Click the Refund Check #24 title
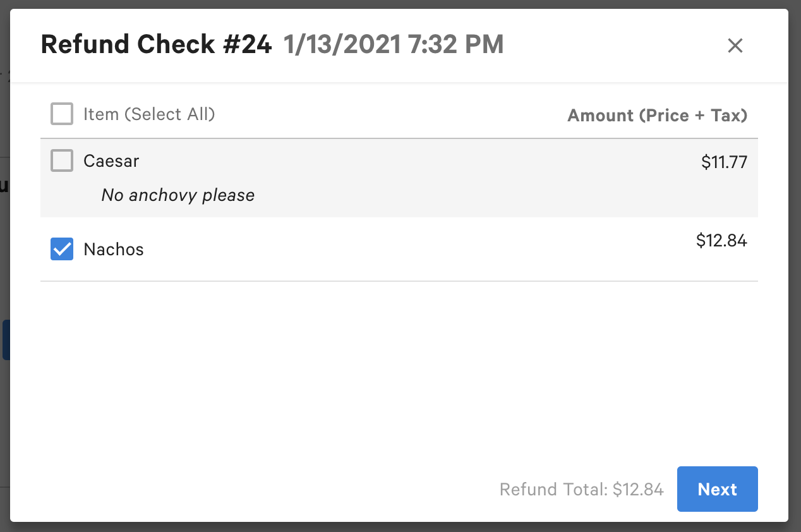The image size is (801, 532). tap(155, 44)
